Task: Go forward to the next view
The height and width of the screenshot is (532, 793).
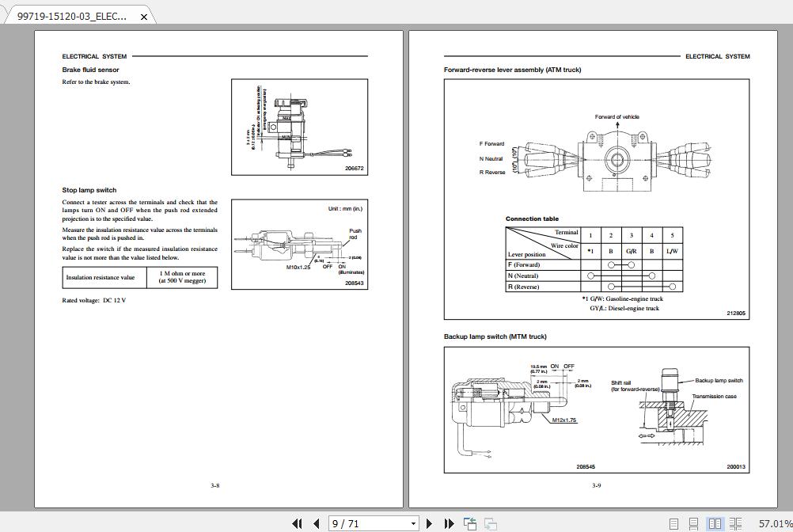Action: point(490,523)
